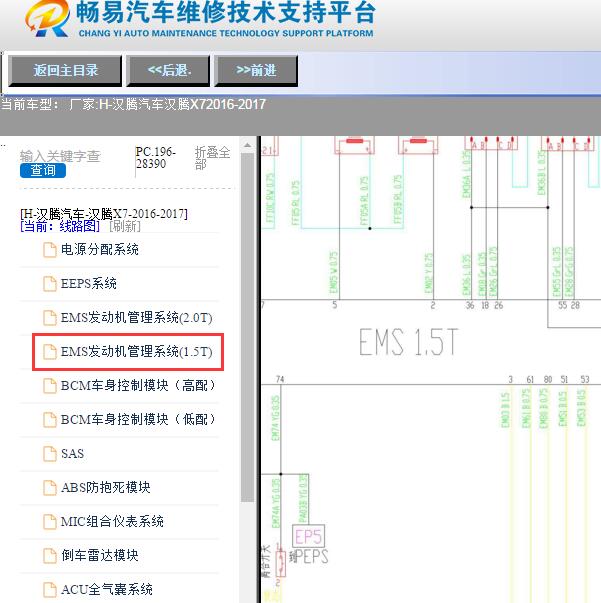The image size is (601, 603).
Task: Click pin number 36 in diagram
Action: (469, 305)
